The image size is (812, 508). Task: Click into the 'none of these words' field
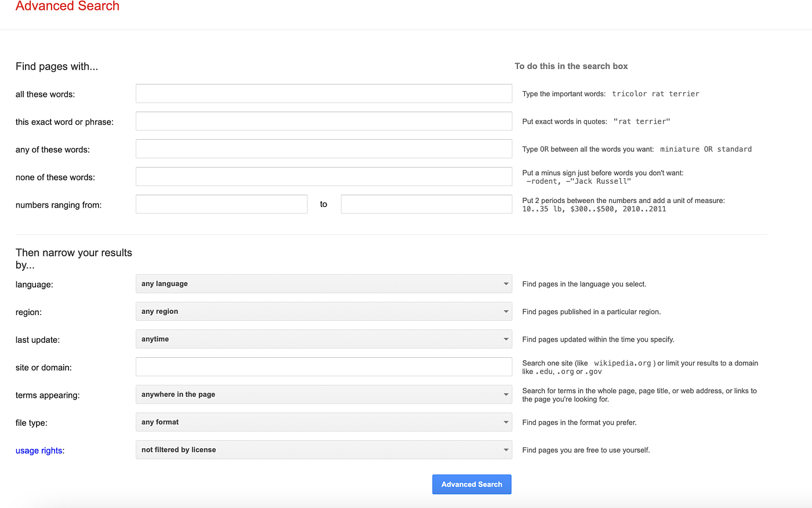[324, 176]
